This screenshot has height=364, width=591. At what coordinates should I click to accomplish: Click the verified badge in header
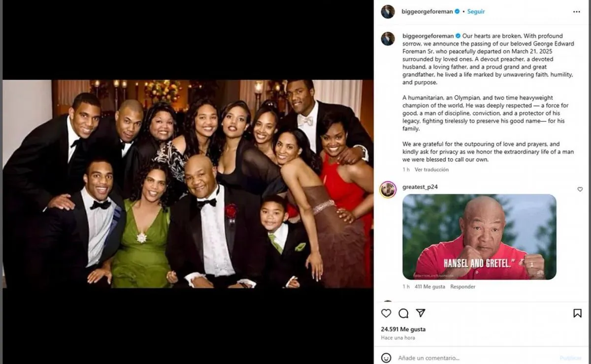(457, 12)
